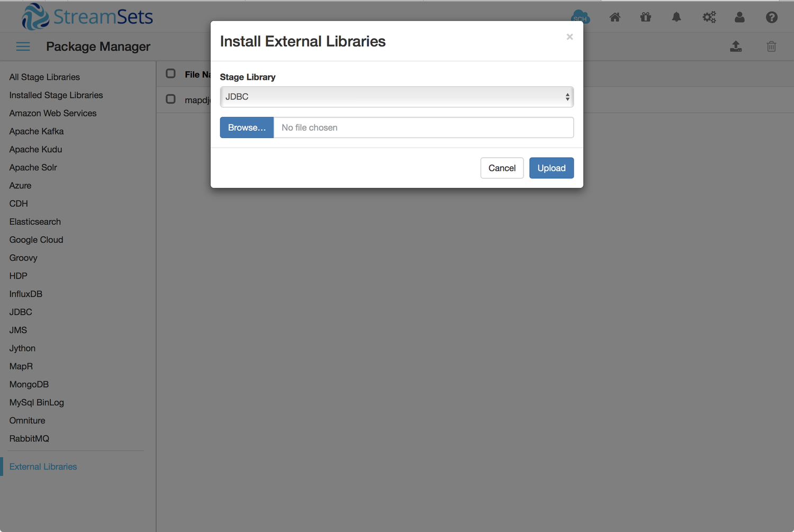Select Installed Stage Libraries in the sidebar
Screen dimensions: 794x532
56,95
